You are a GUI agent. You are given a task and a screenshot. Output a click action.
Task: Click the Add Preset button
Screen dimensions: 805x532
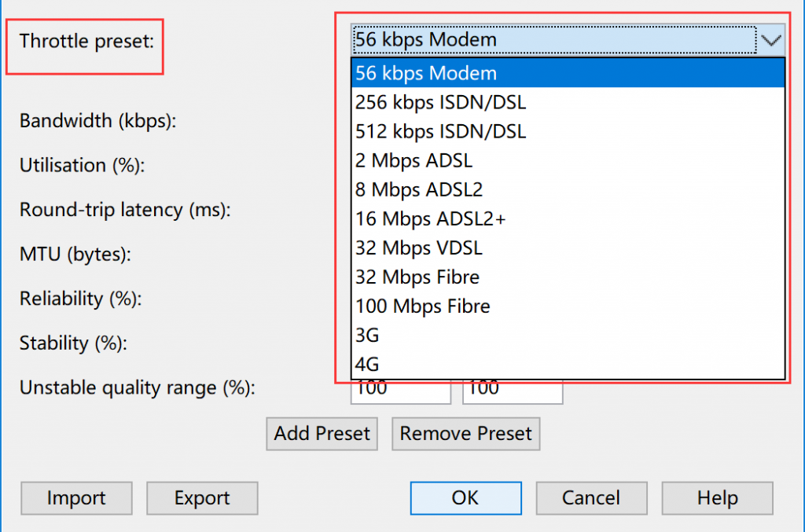(x=322, y=434)
